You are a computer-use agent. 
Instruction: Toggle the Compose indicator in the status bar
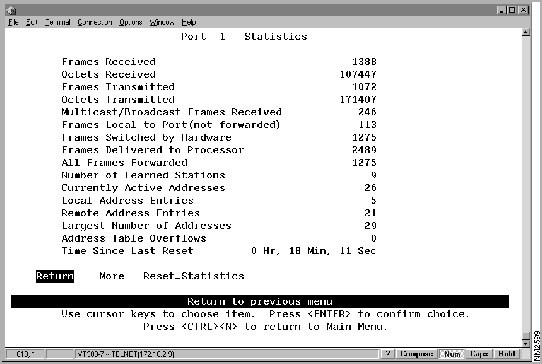(416, 354)
